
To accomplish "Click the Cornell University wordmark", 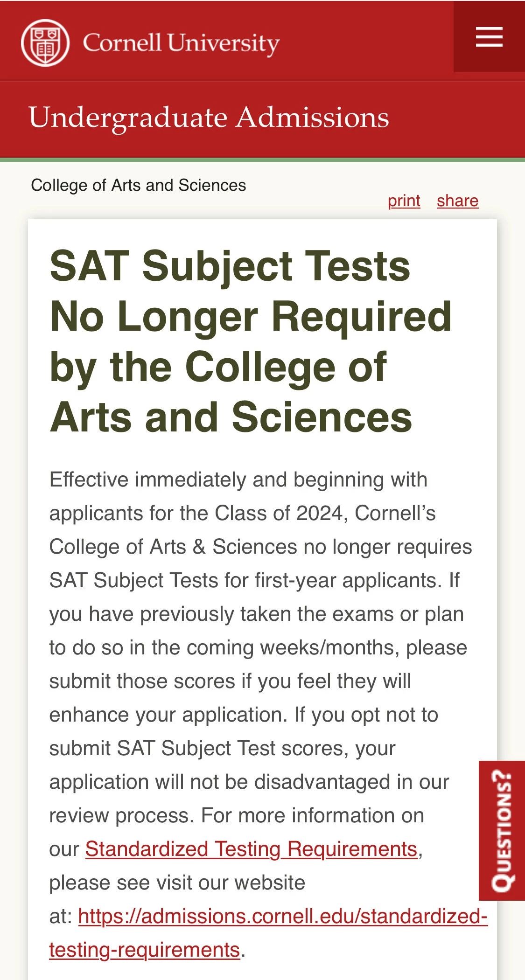I will click(x=181, y=43).
